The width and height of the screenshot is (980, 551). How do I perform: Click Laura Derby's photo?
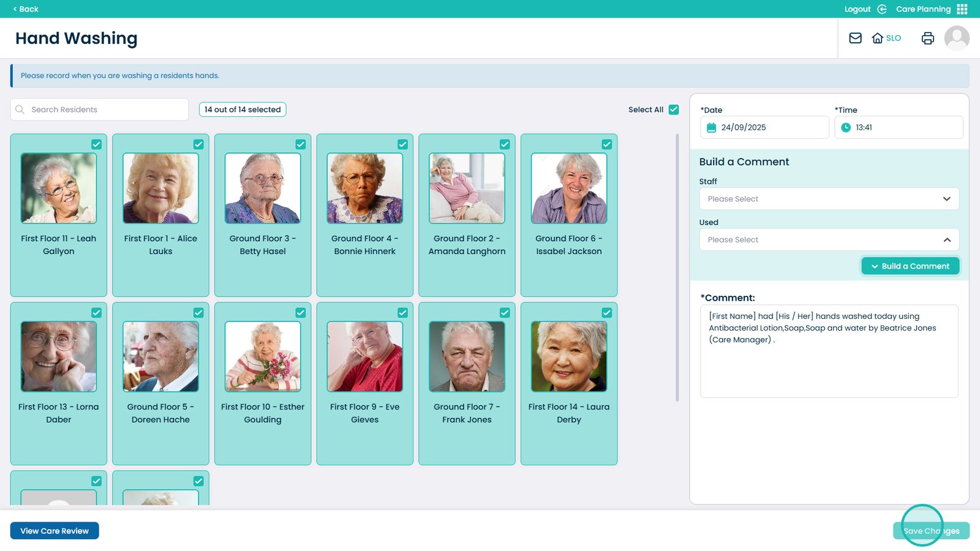click(x=569, y=356)
